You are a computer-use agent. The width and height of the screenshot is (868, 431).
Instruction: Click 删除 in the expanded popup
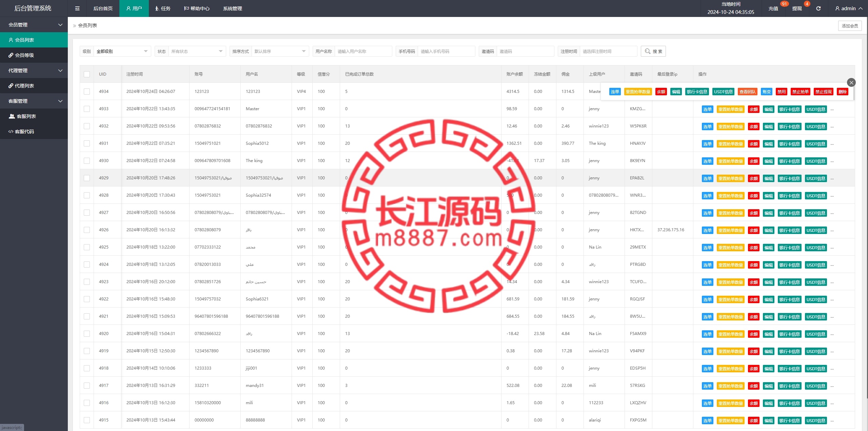pos(843,92)
